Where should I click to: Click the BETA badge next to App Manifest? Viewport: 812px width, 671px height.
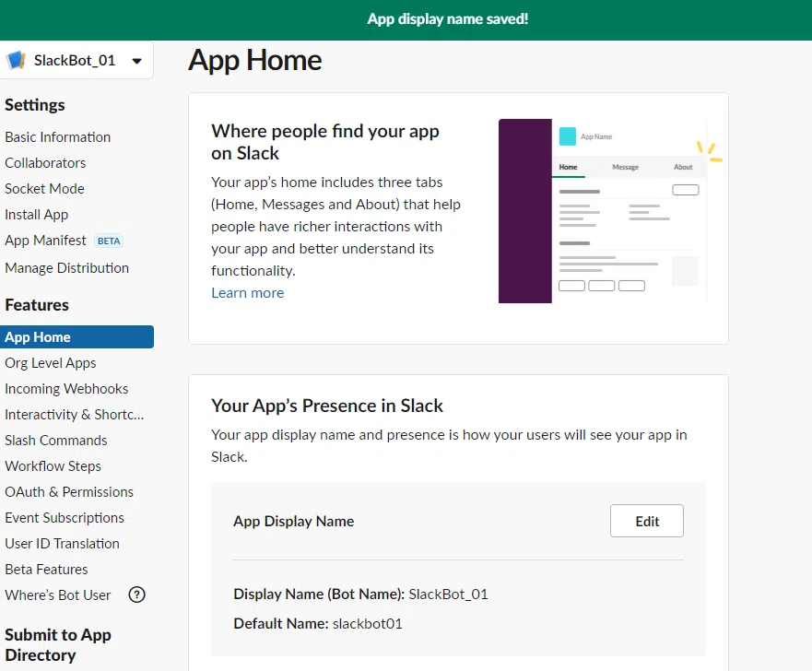109,241
